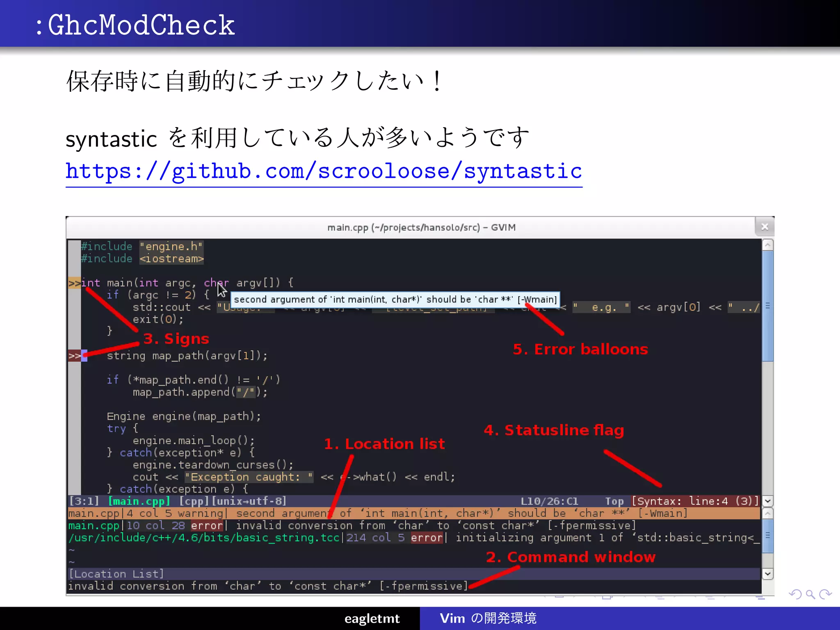Viewport: 840px width, 630px height.
Task: Click the >> error sign beside string map_path
Action: pos(74,356)
